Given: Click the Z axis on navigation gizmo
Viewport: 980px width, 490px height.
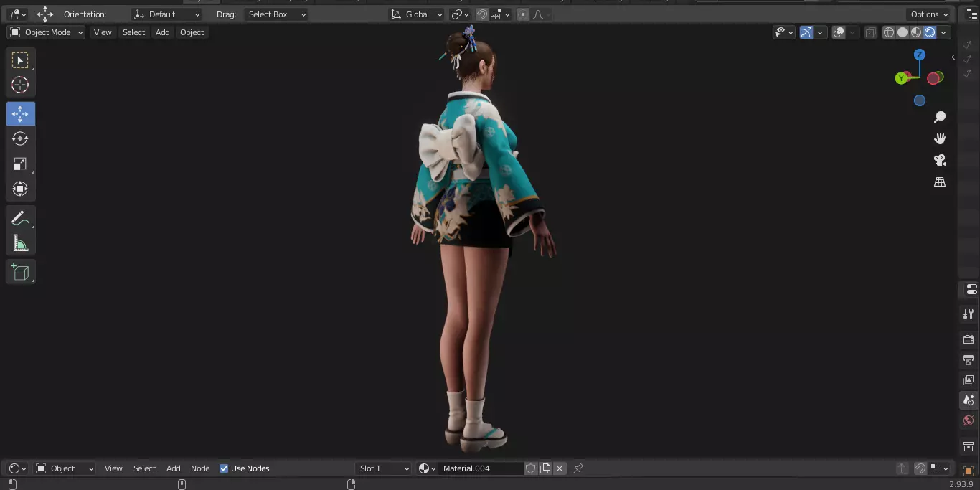Looking at the screenshot, I should 920,55.
